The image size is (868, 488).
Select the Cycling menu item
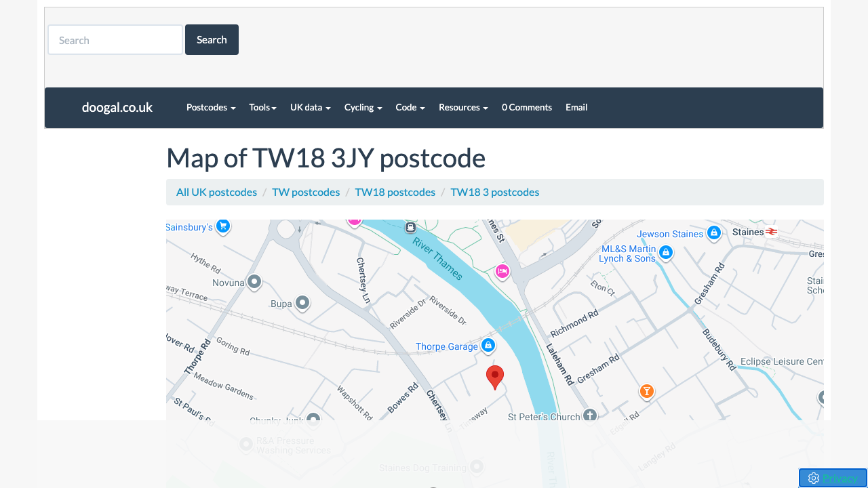pyautogui.click(x=363, y=107)
